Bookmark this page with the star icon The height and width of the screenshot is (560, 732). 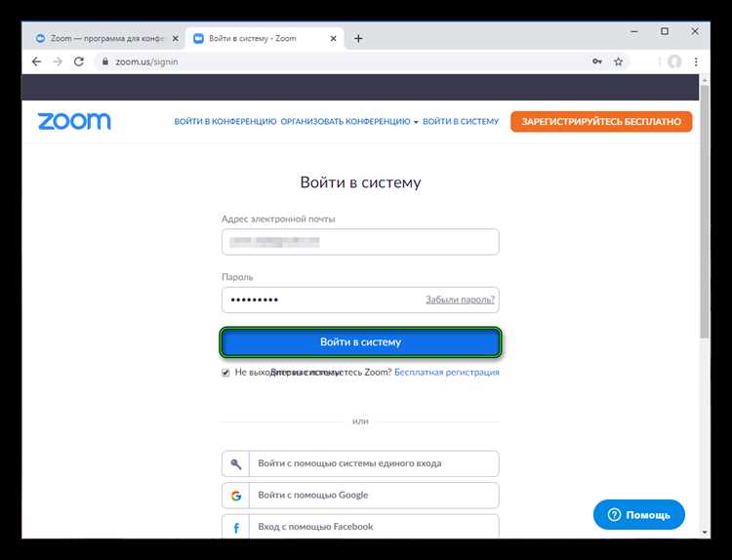pos(618,61)
